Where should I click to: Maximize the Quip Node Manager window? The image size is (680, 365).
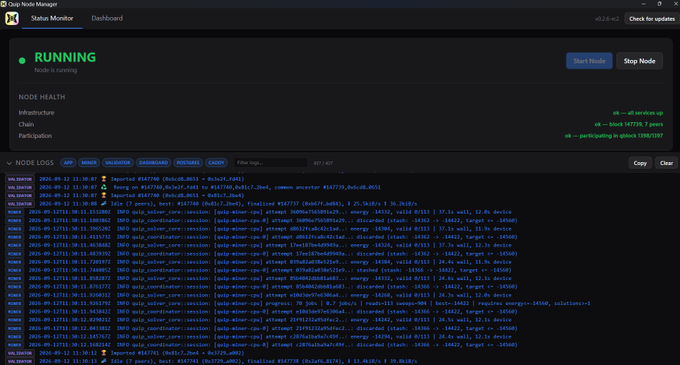click(x=659, y=4)
